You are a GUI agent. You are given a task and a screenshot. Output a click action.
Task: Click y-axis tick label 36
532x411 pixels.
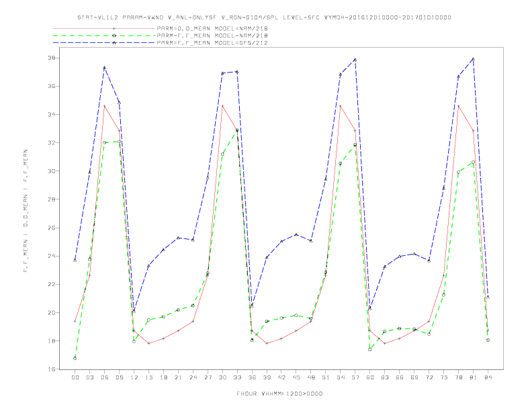coord(51,86)
